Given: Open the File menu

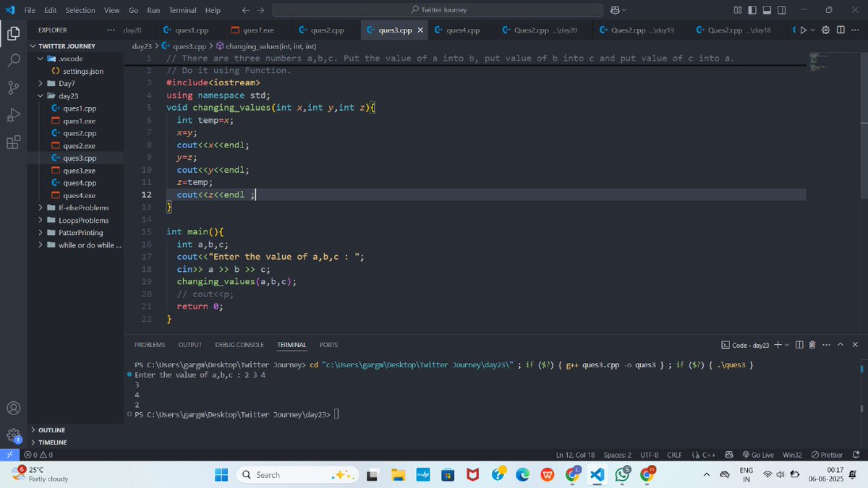Looking at the screenshot, I should (30, 10).
